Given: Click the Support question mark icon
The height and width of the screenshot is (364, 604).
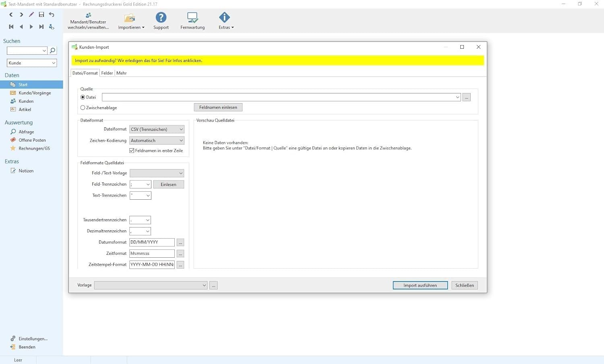Looking at the screenshot, I should tap(161, 18).
